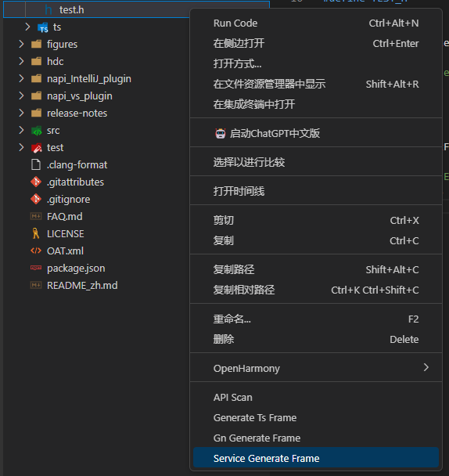Select Generate Ts Frame option

[316, 418]
